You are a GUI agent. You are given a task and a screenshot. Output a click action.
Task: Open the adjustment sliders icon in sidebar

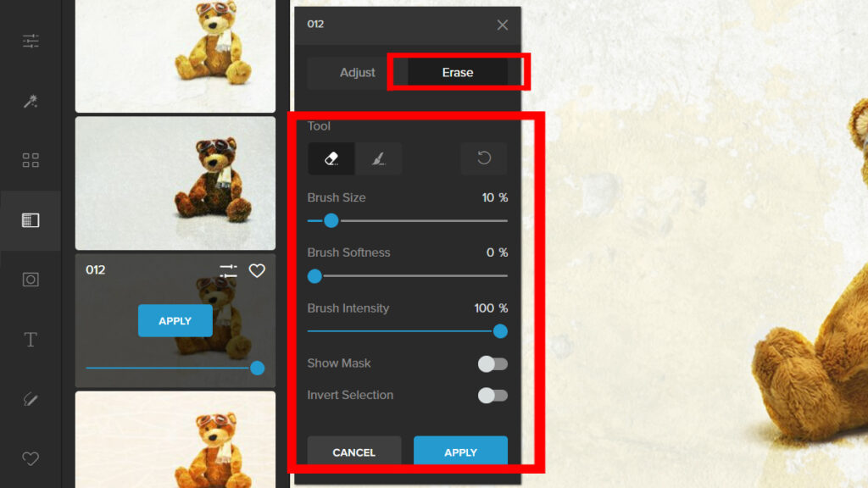[x=31, y=41]
